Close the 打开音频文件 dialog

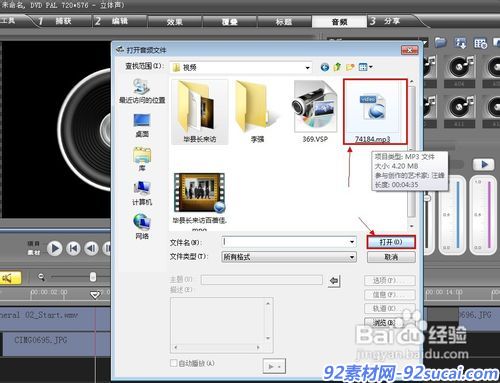tap(410, 50)
